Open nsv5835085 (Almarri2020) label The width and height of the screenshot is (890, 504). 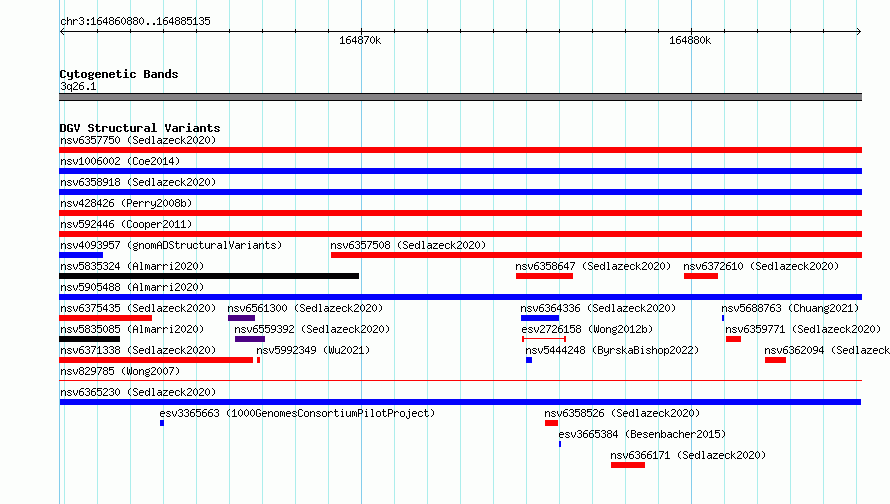point(132,329)
